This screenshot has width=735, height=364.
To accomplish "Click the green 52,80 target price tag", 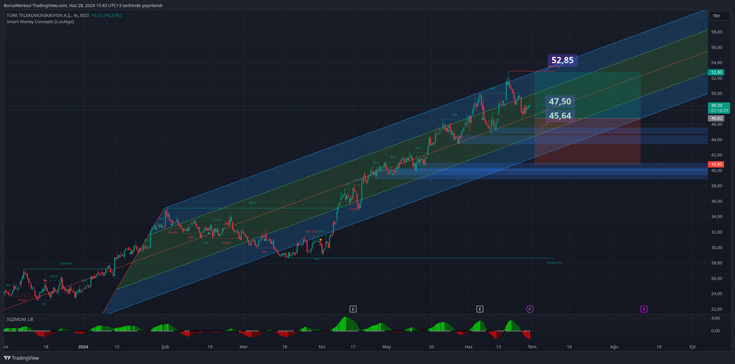I will [x=717, y=72].
